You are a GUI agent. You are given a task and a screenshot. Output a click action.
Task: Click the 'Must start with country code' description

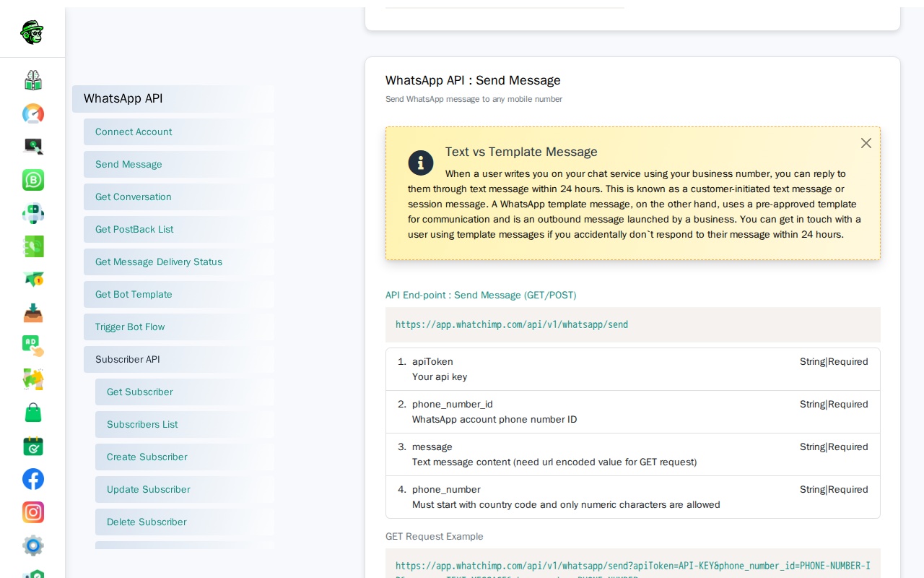click(566, 505)
